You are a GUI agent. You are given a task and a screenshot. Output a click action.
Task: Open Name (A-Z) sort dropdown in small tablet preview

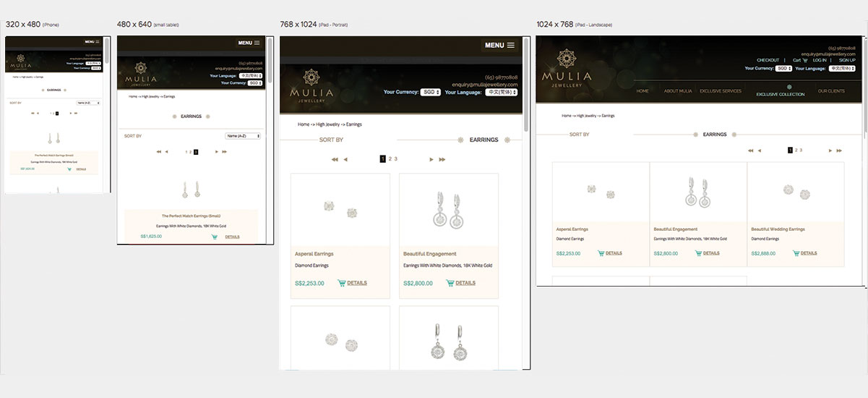(x=244, y=136)
